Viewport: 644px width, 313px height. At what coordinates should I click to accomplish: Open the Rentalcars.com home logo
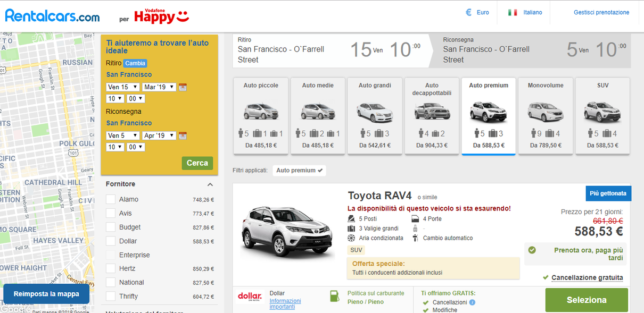(52, 16)
